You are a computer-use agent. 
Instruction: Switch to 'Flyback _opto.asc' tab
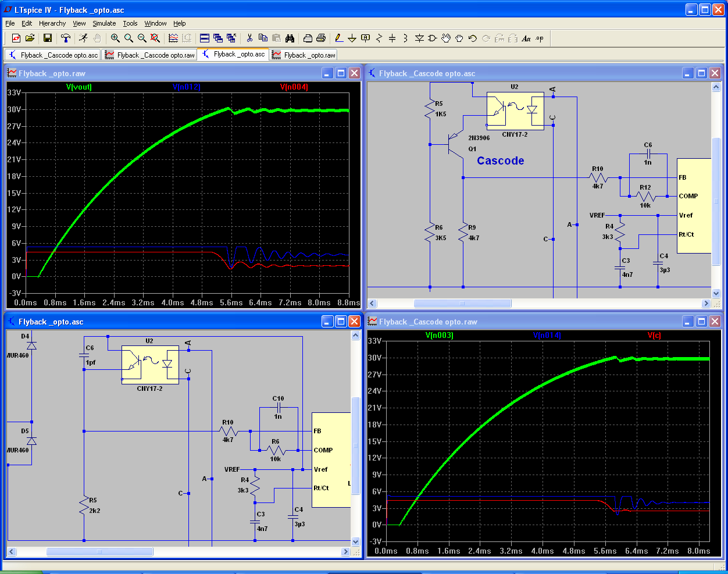point(233,54)
